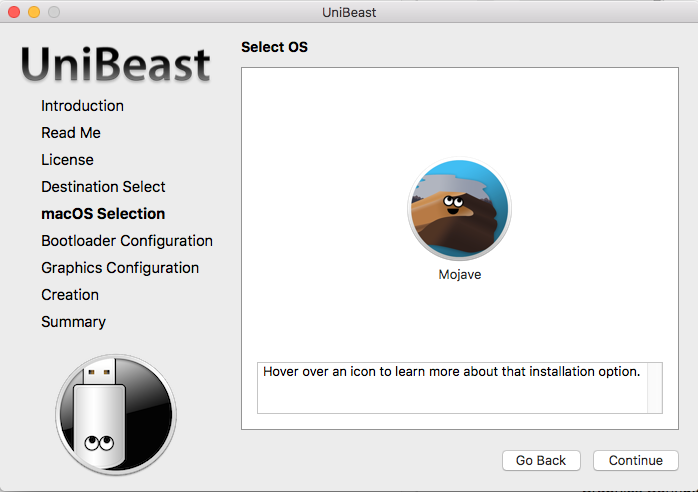Click the UniBeast title logo text

tap(115, 65)
